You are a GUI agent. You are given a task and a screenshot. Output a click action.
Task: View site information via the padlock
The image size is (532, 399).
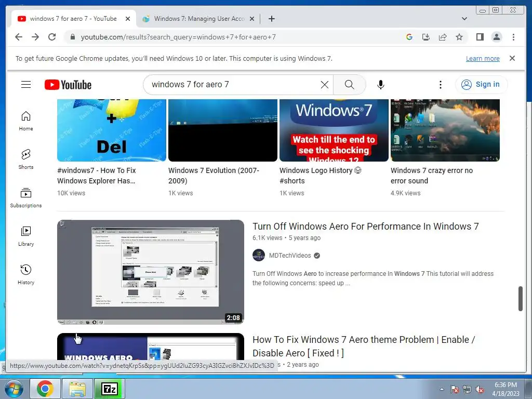(73, 37)
